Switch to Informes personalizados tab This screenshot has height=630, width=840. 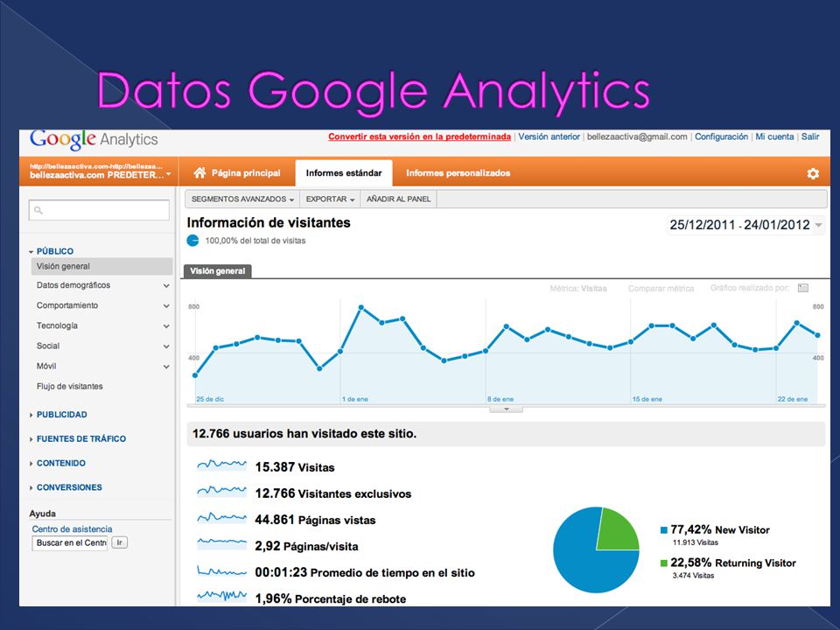click(x=458, y=173)
